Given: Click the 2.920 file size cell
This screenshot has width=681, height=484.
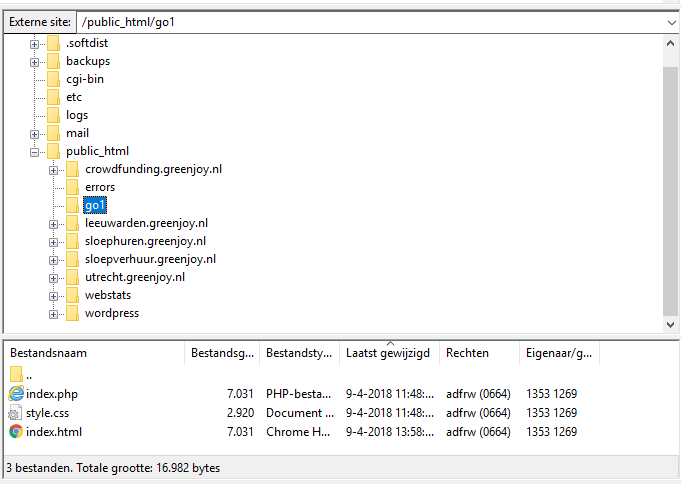Looking at the screenshot, I should pos(240,413).
